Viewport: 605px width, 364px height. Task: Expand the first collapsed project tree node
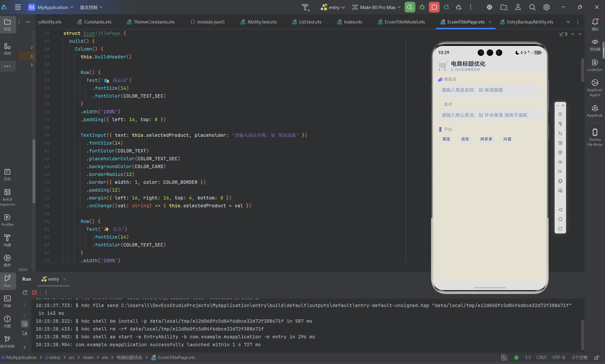[31, 47]
